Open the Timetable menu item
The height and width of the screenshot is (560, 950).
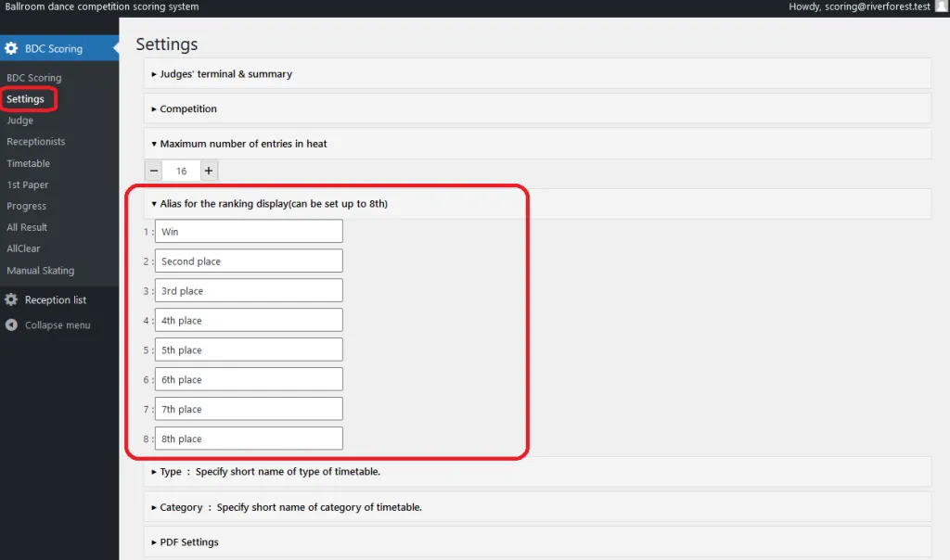pyautogui.click(x=28, y=163)
